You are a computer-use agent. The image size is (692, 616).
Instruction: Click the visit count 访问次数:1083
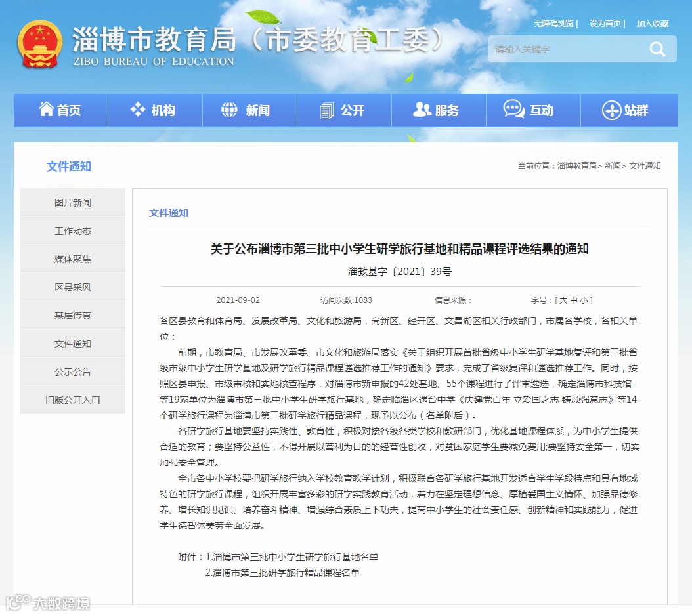click(346, 300)
